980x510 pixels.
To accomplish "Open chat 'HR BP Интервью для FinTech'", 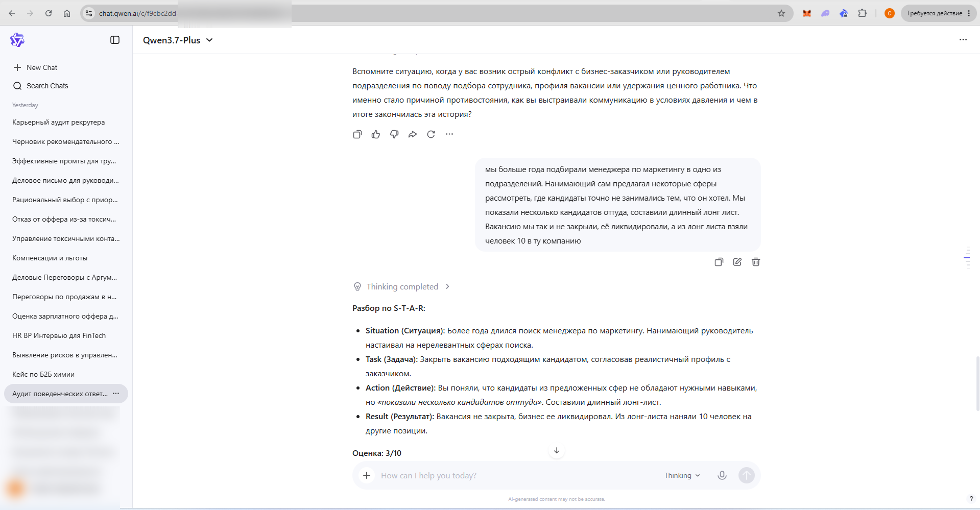I will click(66, 335).
